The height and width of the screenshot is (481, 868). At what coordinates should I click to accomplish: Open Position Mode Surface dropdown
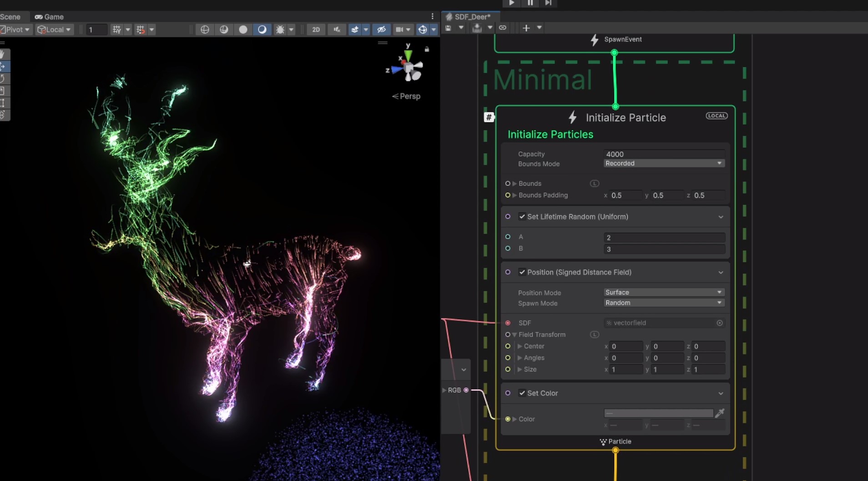tap(664, 292)
